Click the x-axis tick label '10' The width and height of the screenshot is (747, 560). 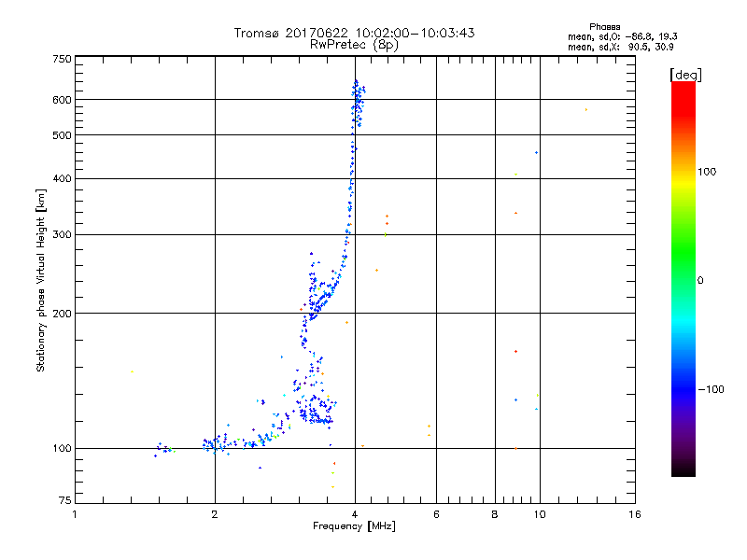[540, 514]
